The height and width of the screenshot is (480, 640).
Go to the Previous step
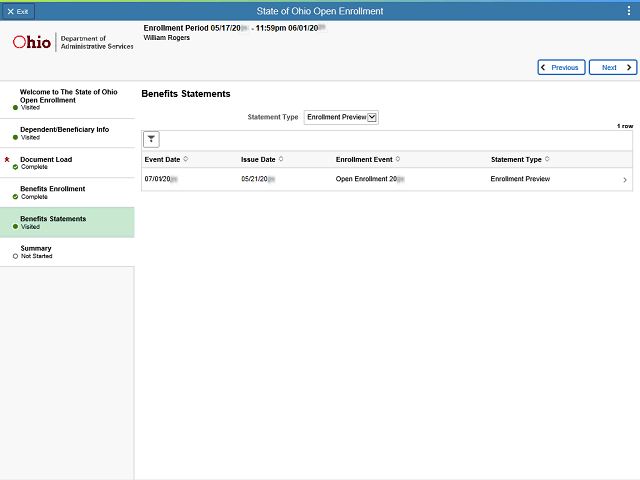[561, 67]
